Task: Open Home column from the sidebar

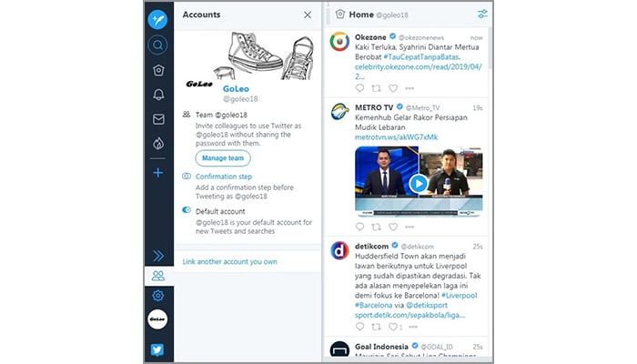Action: pyautogui.click(x=158, y=70)
